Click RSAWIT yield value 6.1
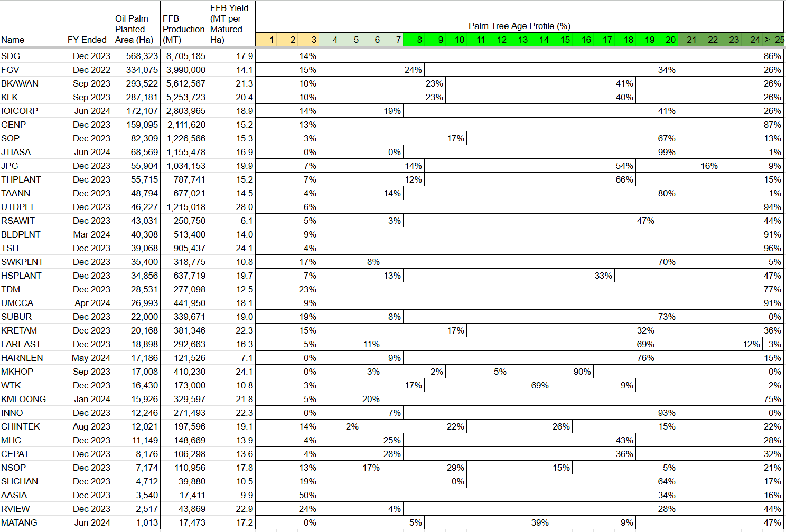786x532 pixels. click(x=231, y=221)
